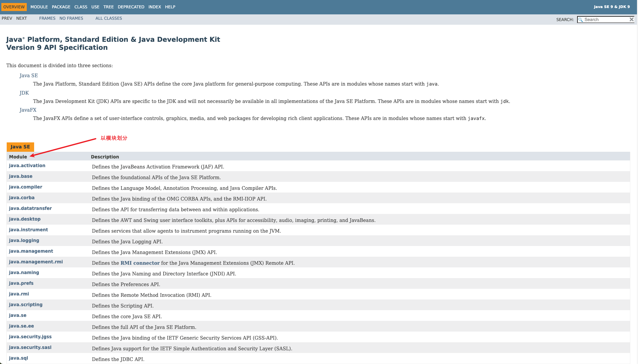The width and height of the screenshot is (638, 364).
Task: Open the OVERVIEW tab
Action: (14, 7)
